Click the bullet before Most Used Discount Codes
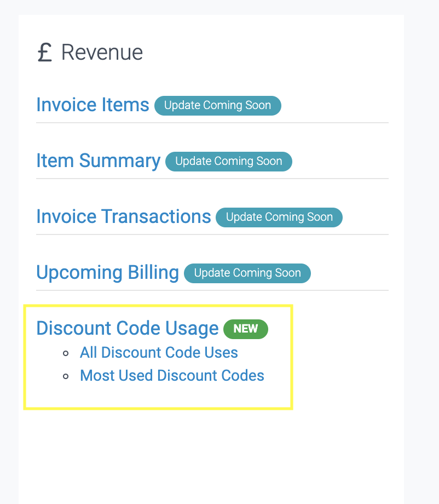The width and height of the screenshot is (439, 504). click(x=66, y=377)
